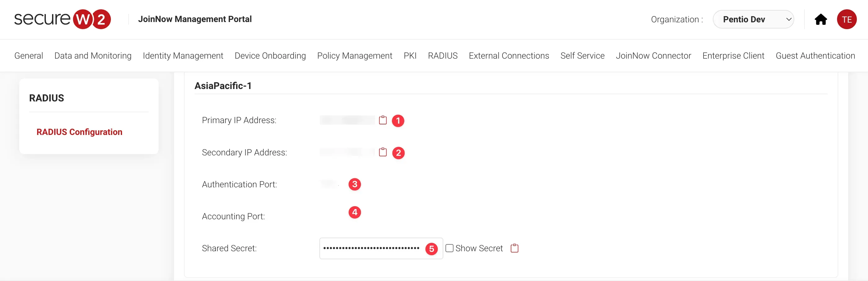Open the RADIUS menu in navigation bar
This screenshot has height=281, width=868.
point(442,56)
